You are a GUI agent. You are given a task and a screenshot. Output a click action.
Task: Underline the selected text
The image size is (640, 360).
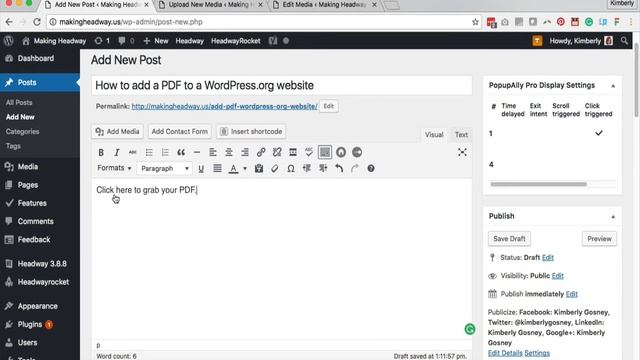tap(201, 169)
